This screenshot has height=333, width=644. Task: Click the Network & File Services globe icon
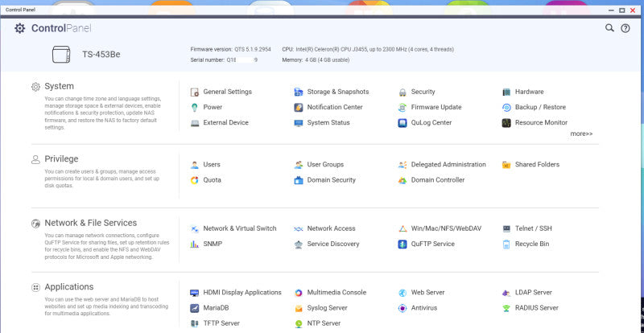coord(35,224)
